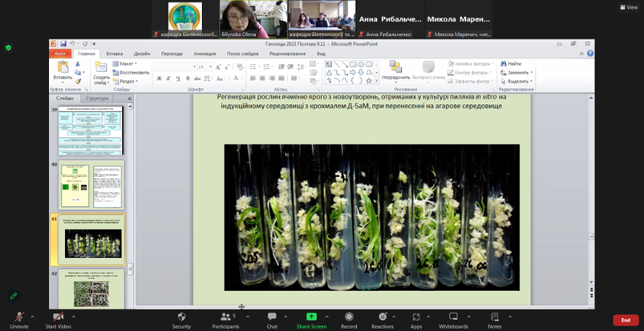Open the font size 14 dropdown
The width and height of the screenshot is (644, 331).
click(x=211, y=67)
